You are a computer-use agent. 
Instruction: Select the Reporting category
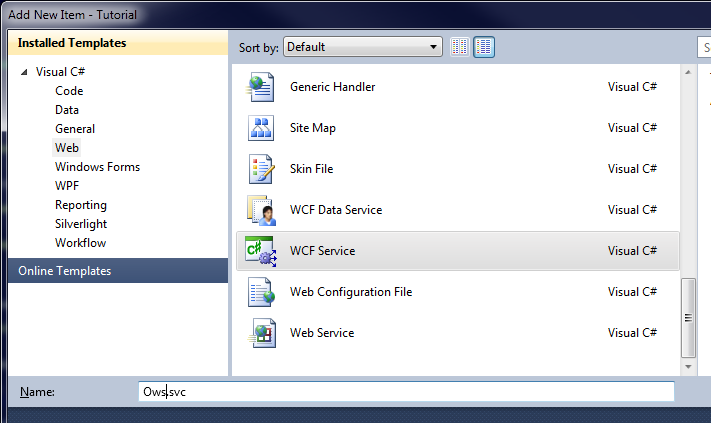[81, 205]
